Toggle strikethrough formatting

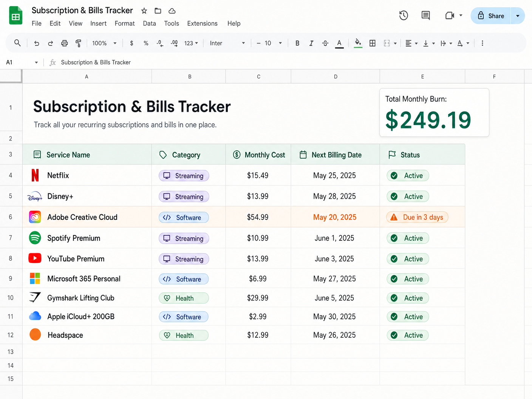pos(325,43)
